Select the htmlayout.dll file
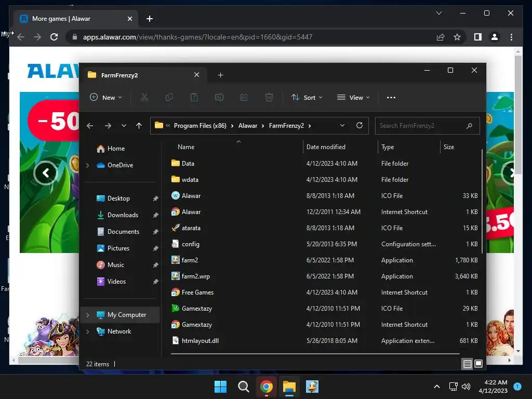The height and width of the screenshot is (399, 532). point(325,341)
